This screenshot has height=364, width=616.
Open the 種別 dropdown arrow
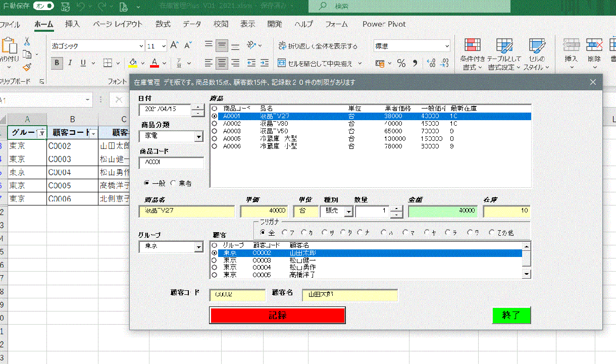pos(348,212)
